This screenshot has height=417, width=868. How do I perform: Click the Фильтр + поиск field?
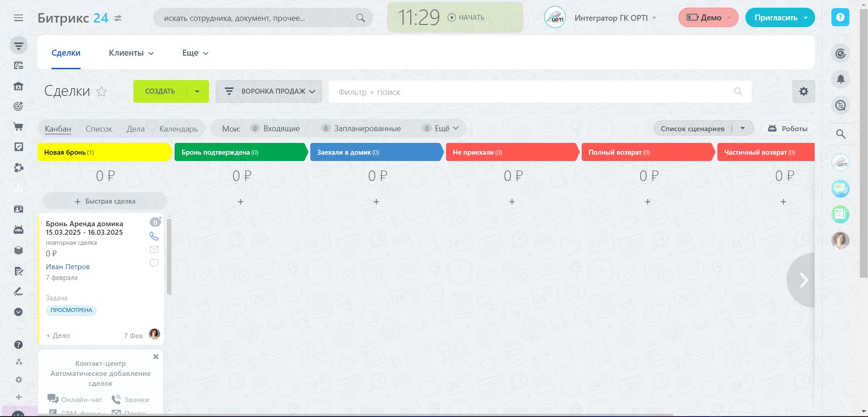click(540, 92)
